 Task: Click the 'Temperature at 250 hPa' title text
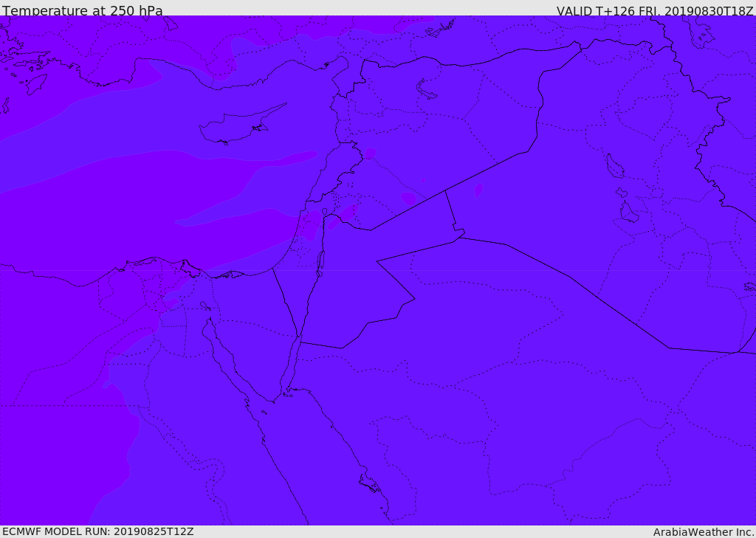(83, 10)
